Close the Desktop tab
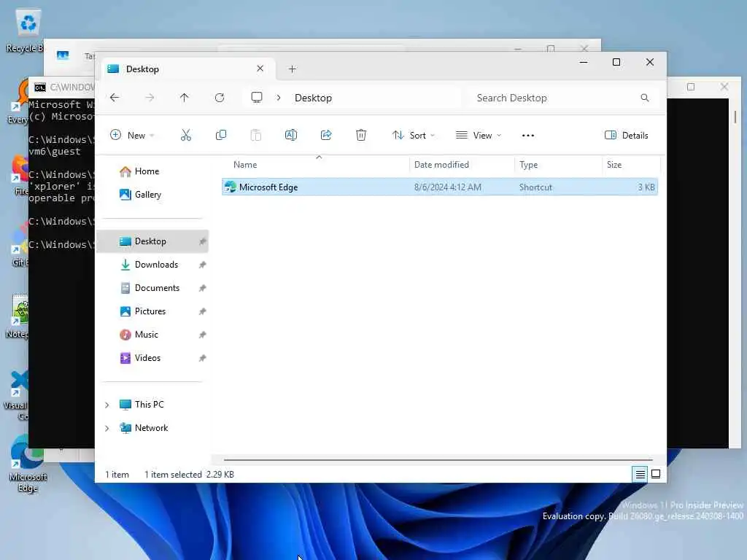Screen dimensions: 747x560 260,69
